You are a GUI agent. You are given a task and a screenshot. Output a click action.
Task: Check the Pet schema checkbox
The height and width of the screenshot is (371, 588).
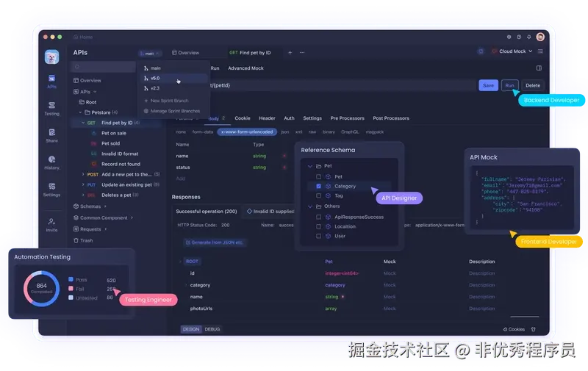(318, 176)
